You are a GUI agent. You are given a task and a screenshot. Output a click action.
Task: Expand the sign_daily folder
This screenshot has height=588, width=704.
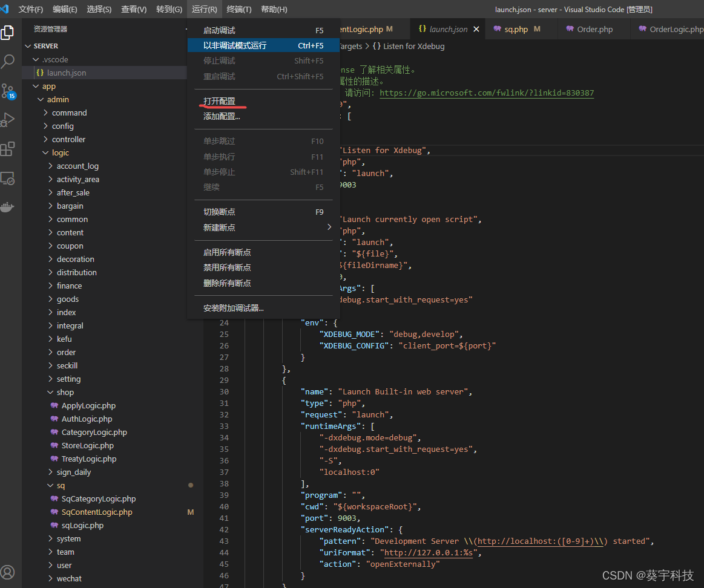pos(50,472)
